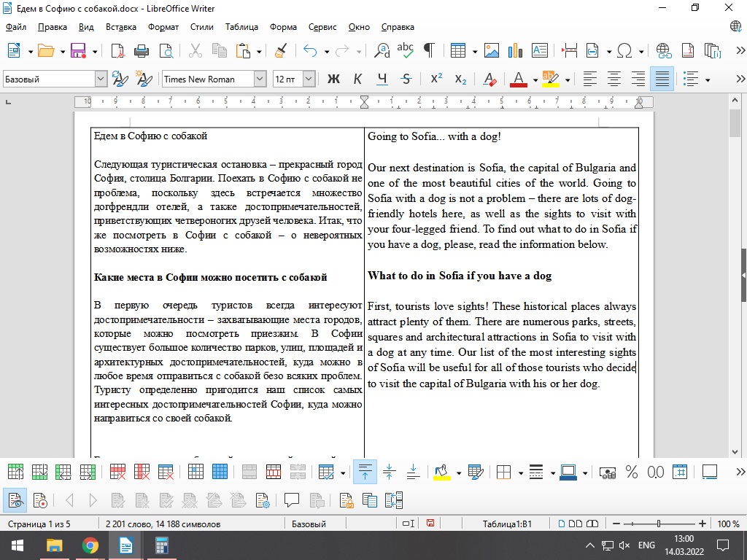
Task: Toggle formatting marks (pilcrow)
Action: (429, 50)
